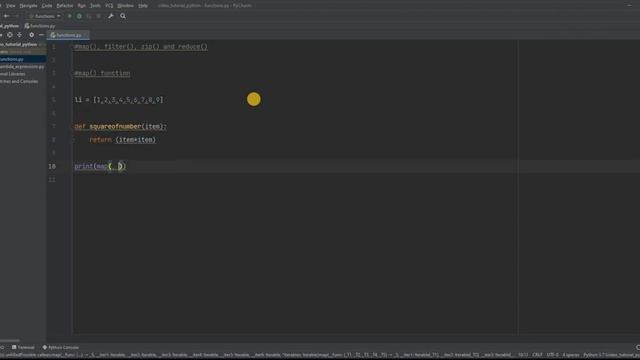This screenshot has width=640, height=360.
Task: Click the CRLF line separator in status bar
Action: pos(538,355)
